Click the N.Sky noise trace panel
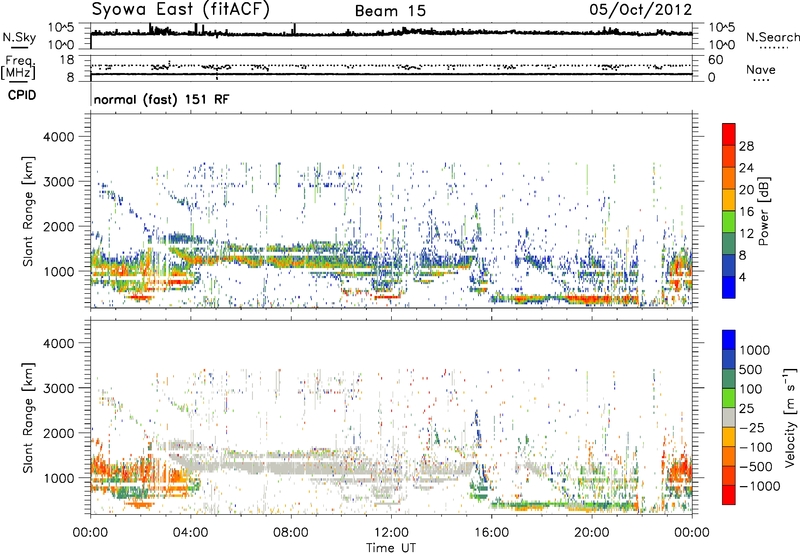The width and height of the screenshot is (800, 554). 391,36
